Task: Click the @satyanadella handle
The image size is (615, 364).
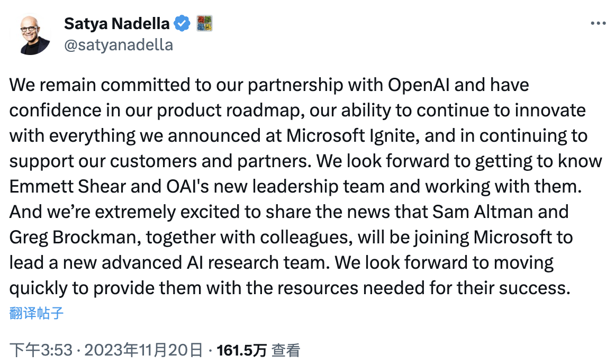Action: pos(117,44)
